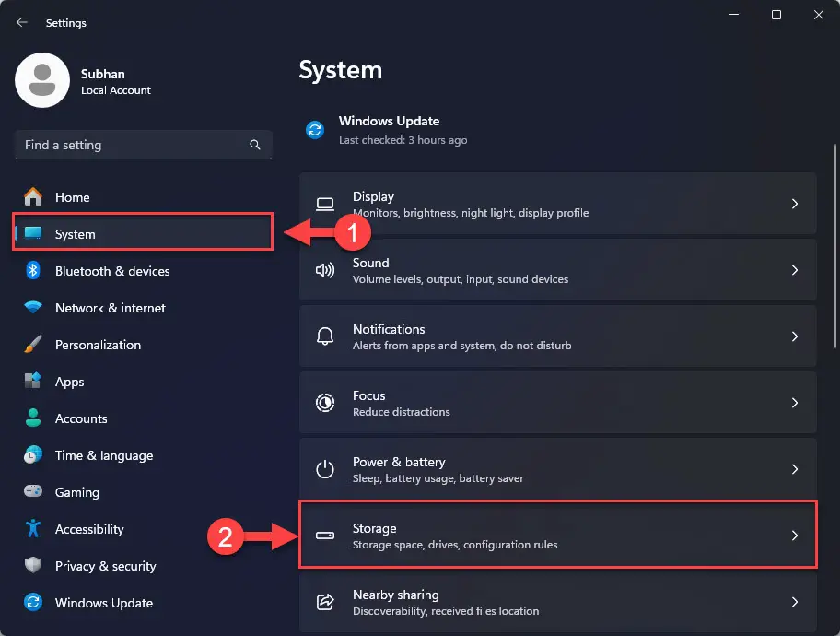Click the Focus target icon
Image resolution: width=840 pixels, height=636 pixels.
[x=324, y=403]
